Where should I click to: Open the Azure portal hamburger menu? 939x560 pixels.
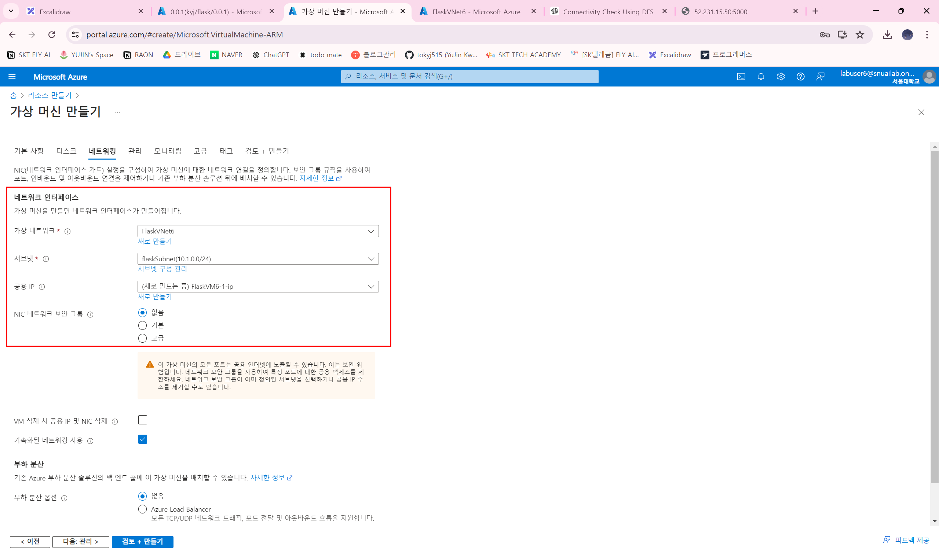click(x=12, y=77)
